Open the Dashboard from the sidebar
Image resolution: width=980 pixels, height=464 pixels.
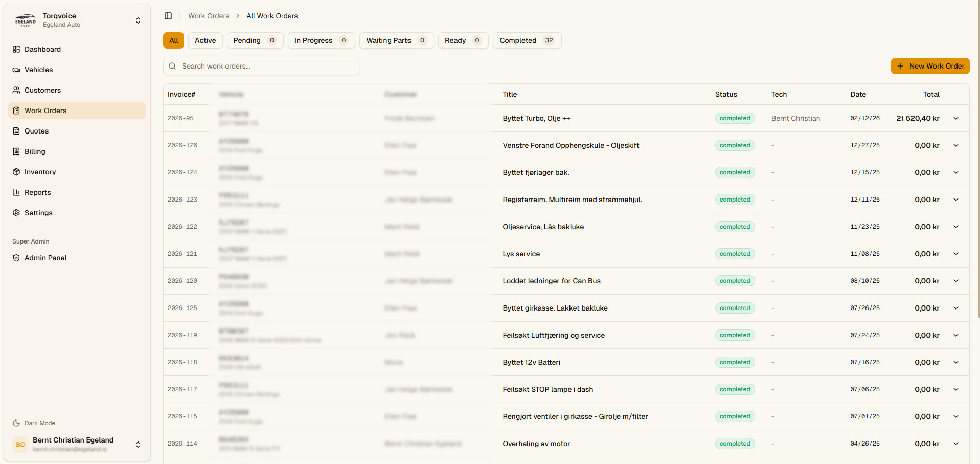click(42, 49)
